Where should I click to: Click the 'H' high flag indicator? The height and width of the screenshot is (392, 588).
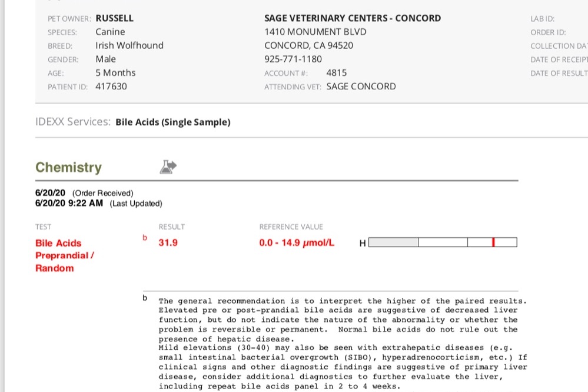coord(362,243)
